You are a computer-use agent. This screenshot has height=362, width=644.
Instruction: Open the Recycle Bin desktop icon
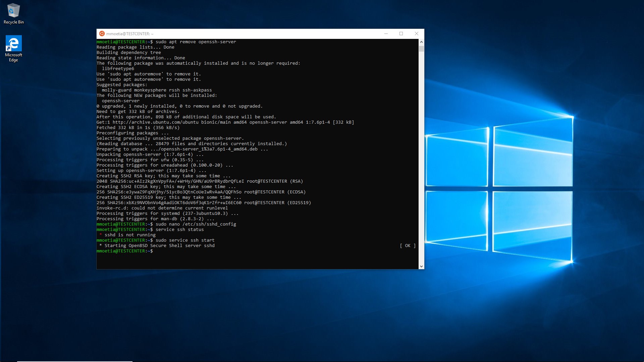click(13, 14)
